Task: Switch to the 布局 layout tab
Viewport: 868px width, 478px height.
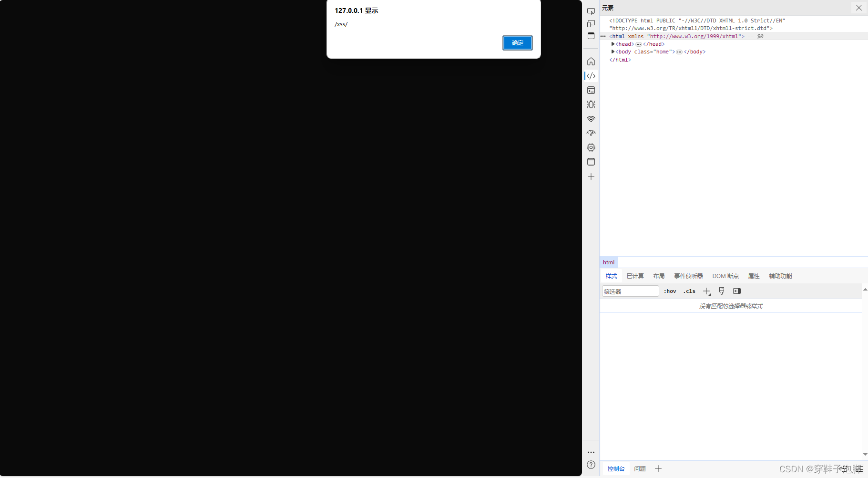Action: (x=659, y=276)
